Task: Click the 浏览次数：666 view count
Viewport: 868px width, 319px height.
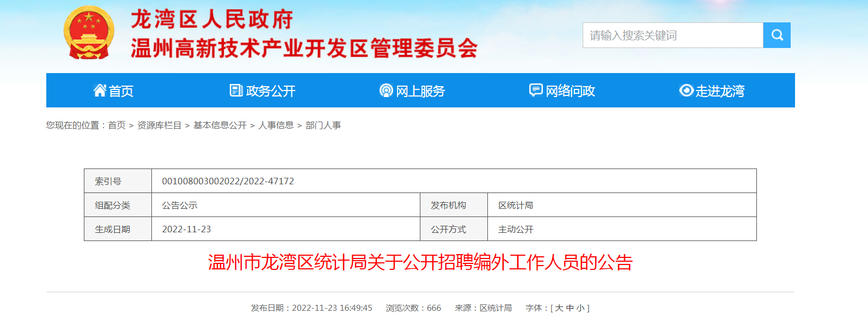Action: [x=413, y=308]
